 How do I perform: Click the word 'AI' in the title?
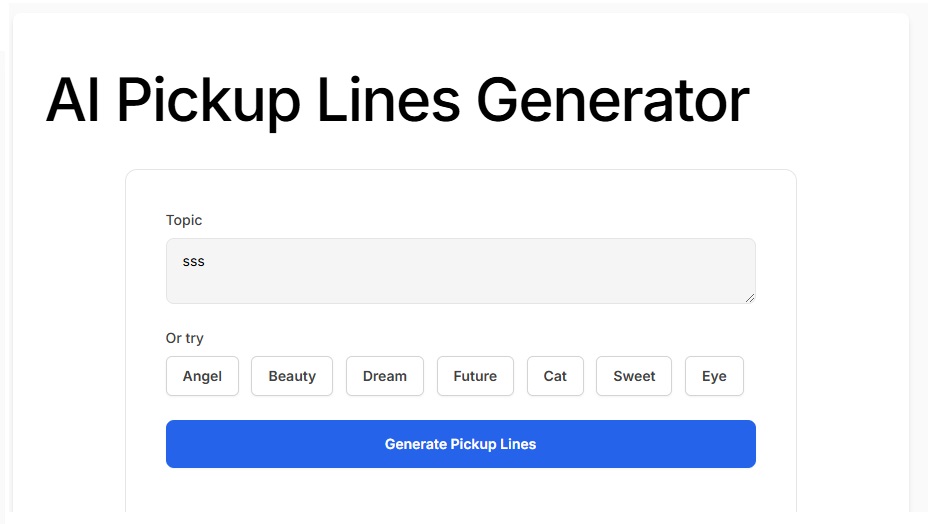click(73, 100)
